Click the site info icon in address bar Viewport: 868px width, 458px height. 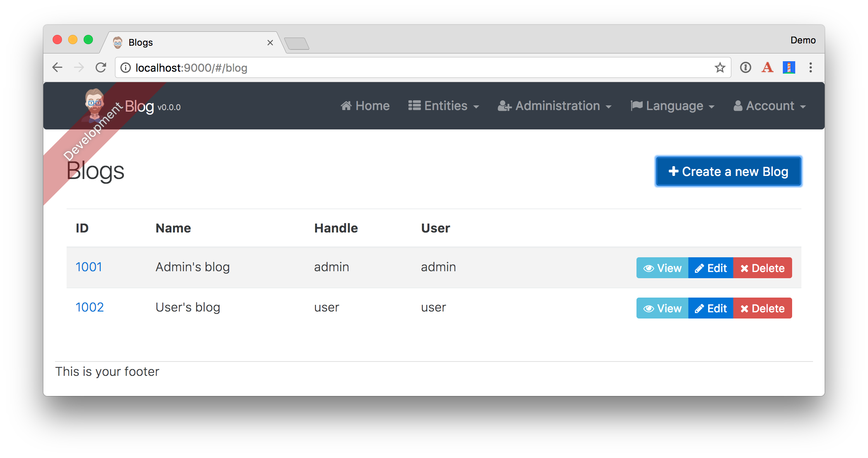[x=125, y=68]
